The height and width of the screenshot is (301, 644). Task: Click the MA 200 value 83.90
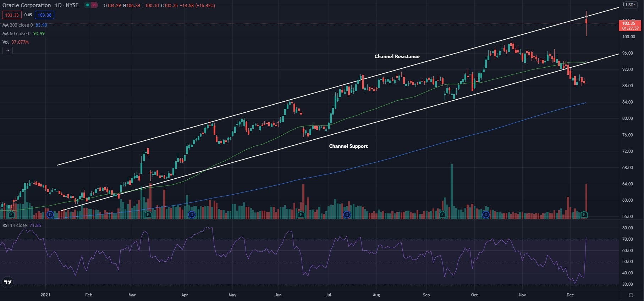pos(41,25)
